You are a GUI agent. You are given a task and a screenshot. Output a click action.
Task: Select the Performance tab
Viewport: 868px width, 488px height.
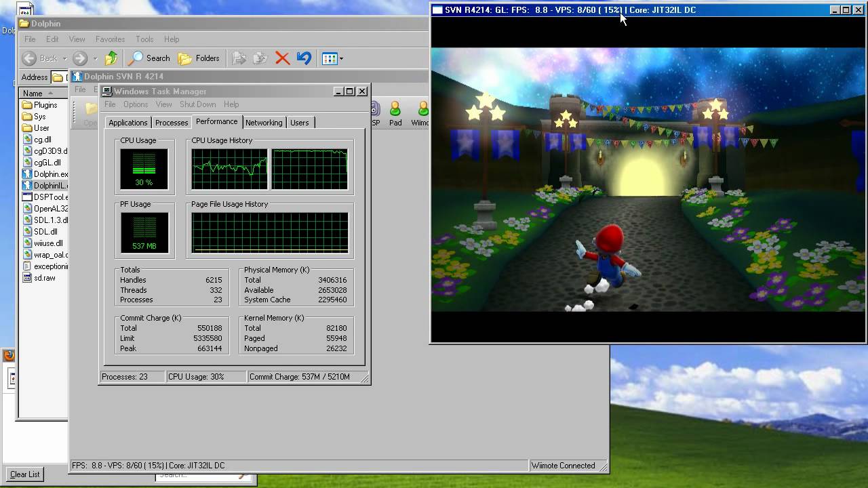(217, 121)
